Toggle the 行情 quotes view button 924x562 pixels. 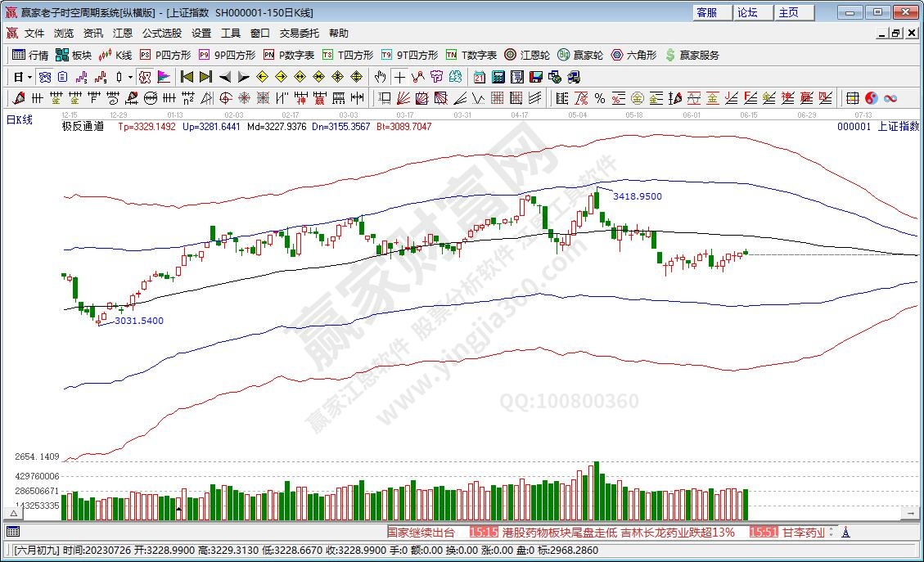[29, 55]
